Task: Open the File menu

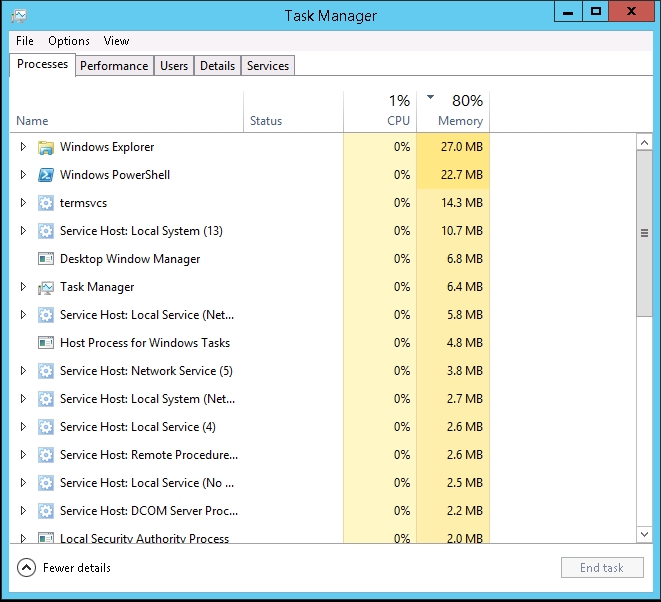Action: pyautogui.click(x=25, y=41)
